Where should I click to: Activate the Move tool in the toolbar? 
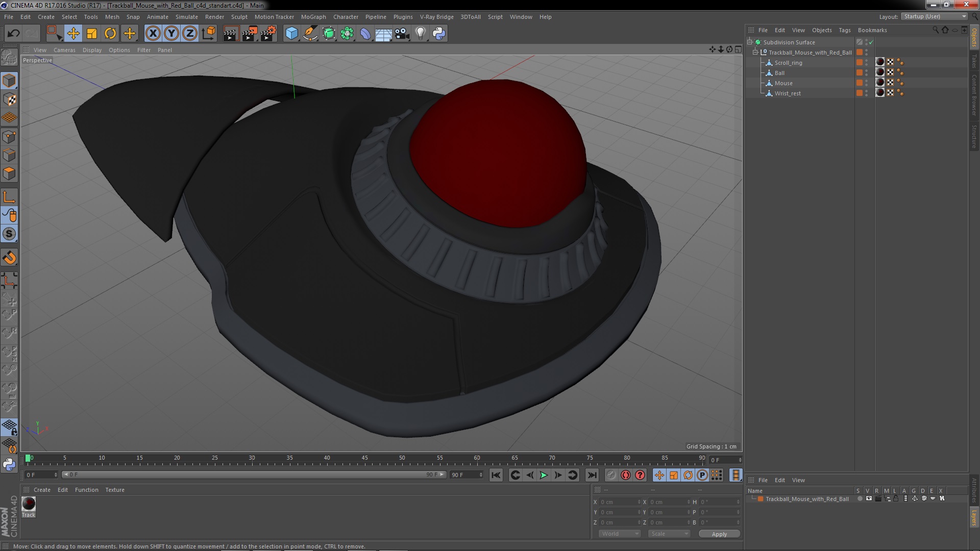(x=73, y=34)
